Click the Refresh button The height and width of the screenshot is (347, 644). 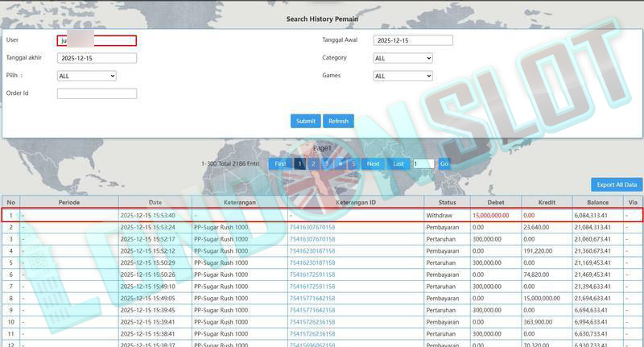coord(338,121)
